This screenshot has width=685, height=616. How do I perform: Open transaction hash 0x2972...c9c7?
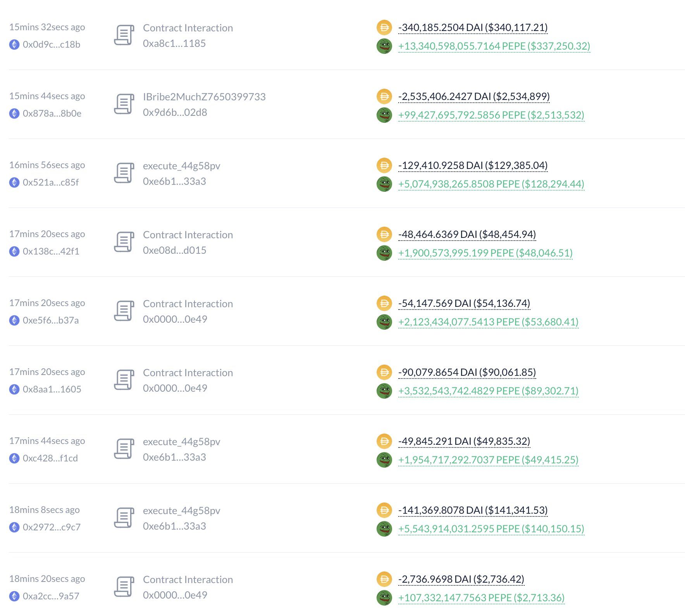(x=52, y=527)
